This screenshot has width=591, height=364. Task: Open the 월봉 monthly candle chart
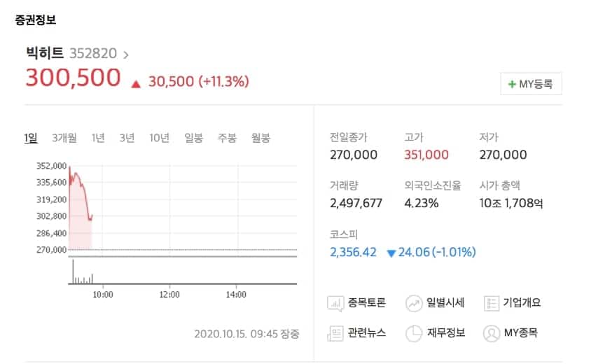[x=260, y=138]
